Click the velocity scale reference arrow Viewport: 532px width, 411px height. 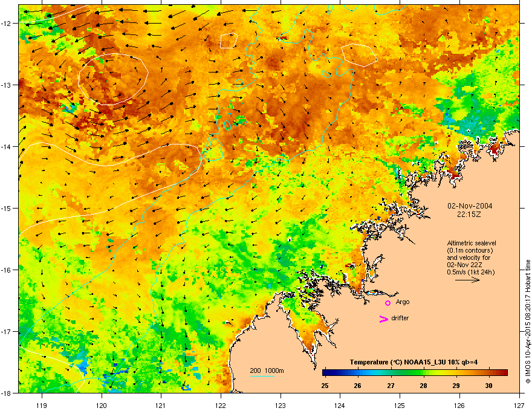click(x=467, y=280)
